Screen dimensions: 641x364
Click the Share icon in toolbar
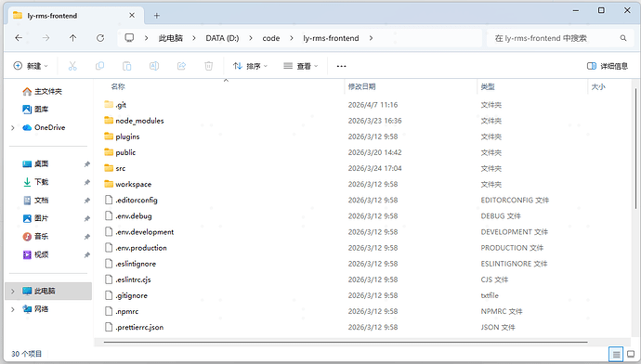pos(181,66)
